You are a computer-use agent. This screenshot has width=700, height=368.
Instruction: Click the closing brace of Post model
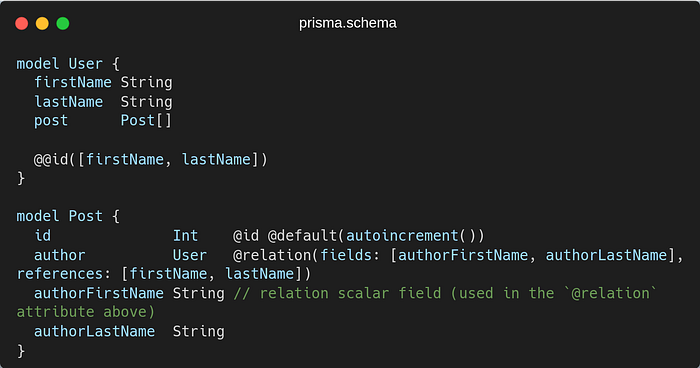click(21, 351)
